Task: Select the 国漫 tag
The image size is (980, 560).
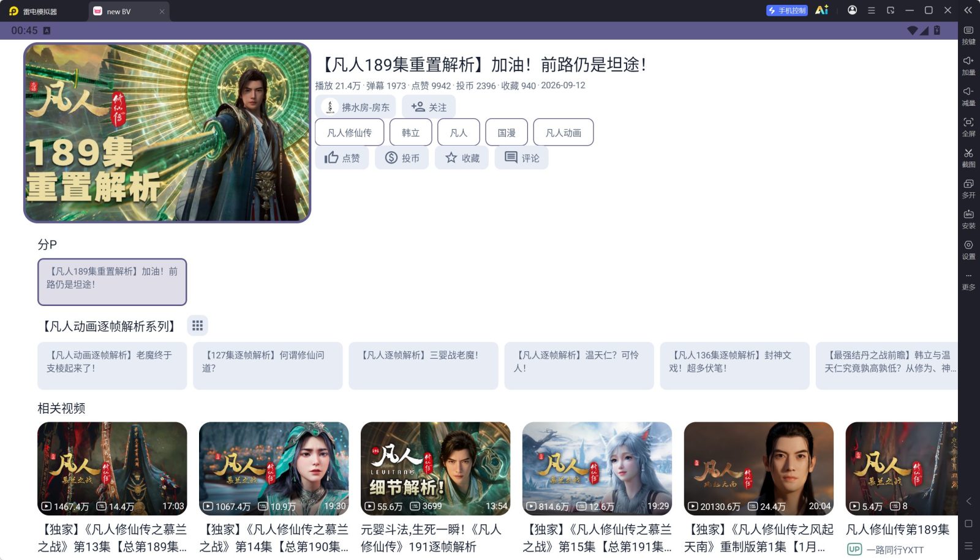Action: coord(507,132)
